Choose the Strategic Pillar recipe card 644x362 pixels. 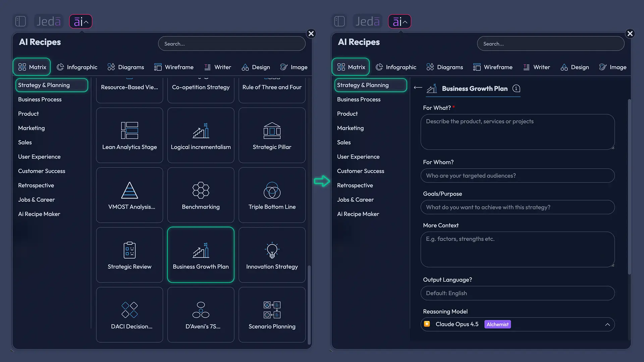pos(272,135)
